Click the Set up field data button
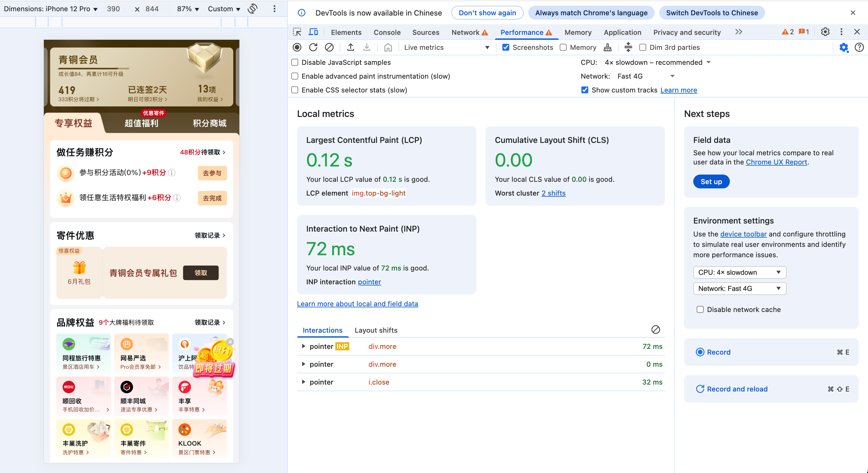Screen dimensions: 868x473 click(x=711, y=181)
